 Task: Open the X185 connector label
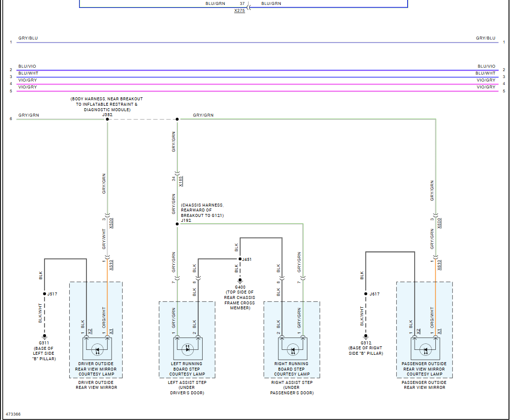tap(181, 181)
